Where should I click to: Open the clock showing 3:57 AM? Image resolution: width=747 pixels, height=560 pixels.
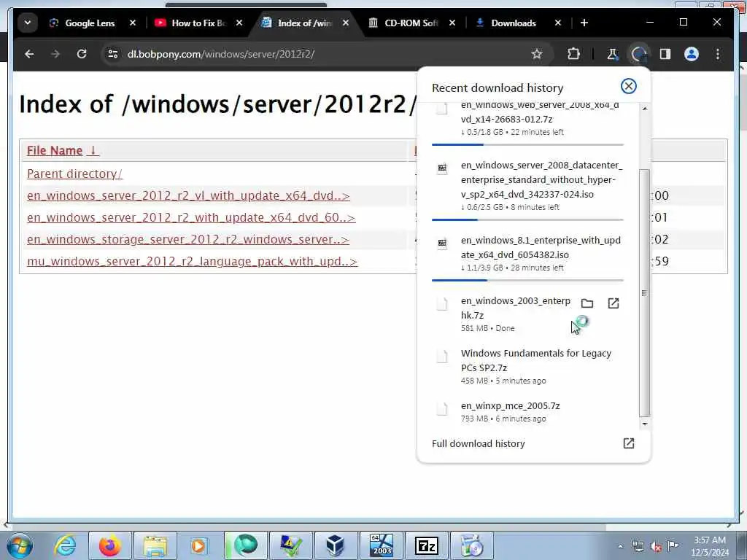pyautogui.click(x=710, y=546)
